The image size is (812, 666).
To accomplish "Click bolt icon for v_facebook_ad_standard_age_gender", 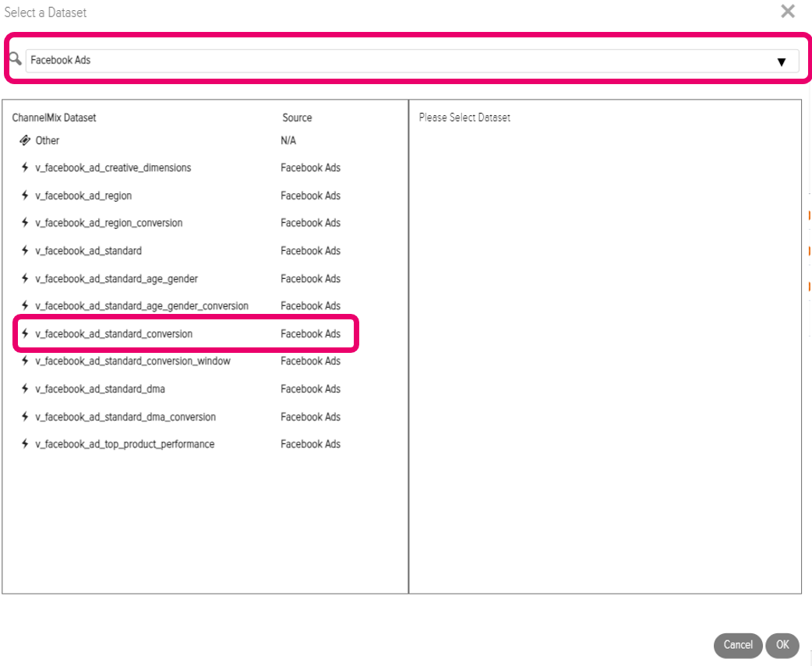I will [x=24, y=279].
